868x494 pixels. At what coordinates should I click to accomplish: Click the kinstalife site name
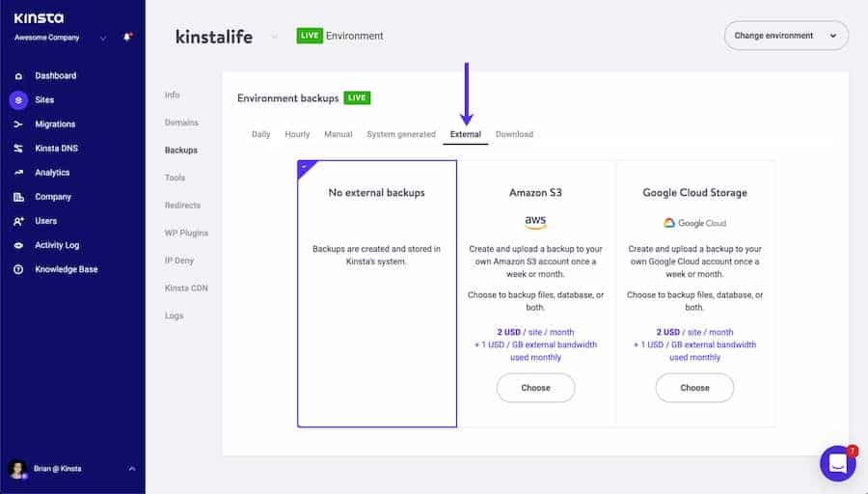tap(214, 37)
